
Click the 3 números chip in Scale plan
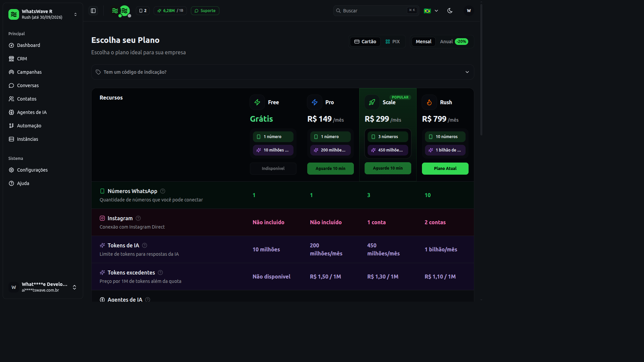tap(388, 137)
